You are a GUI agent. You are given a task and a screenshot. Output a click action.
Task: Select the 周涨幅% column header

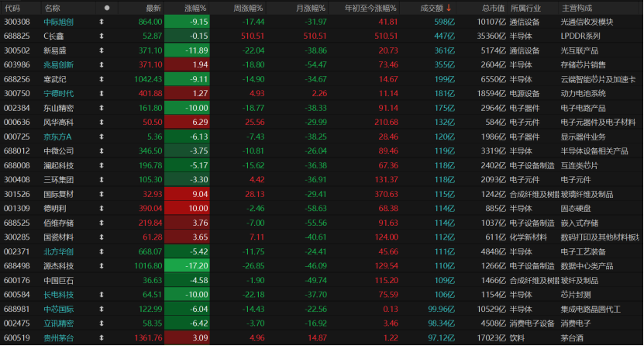coord(248,8)
